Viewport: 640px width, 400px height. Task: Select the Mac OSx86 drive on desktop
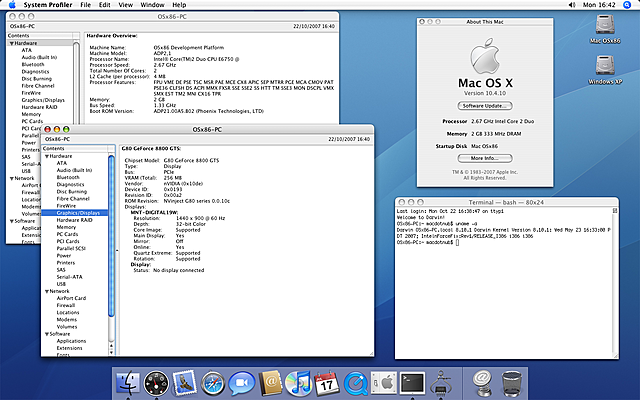(x=605, y=29)
